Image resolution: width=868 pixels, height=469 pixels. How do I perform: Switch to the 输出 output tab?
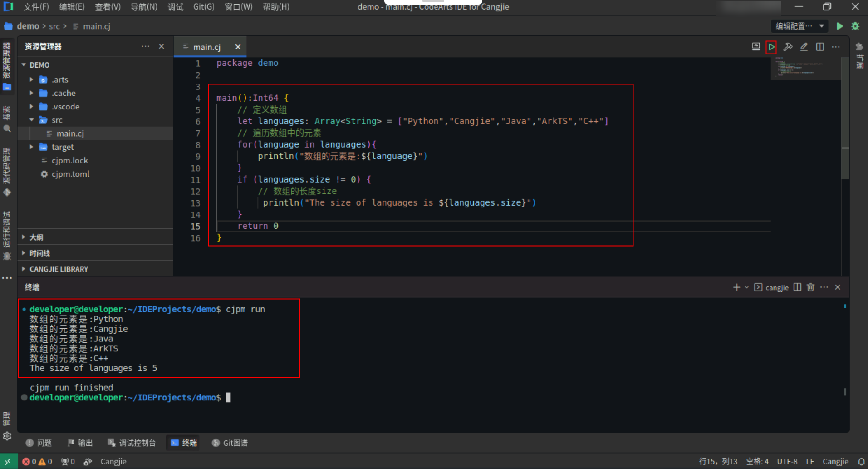click(x=80, y=443)
